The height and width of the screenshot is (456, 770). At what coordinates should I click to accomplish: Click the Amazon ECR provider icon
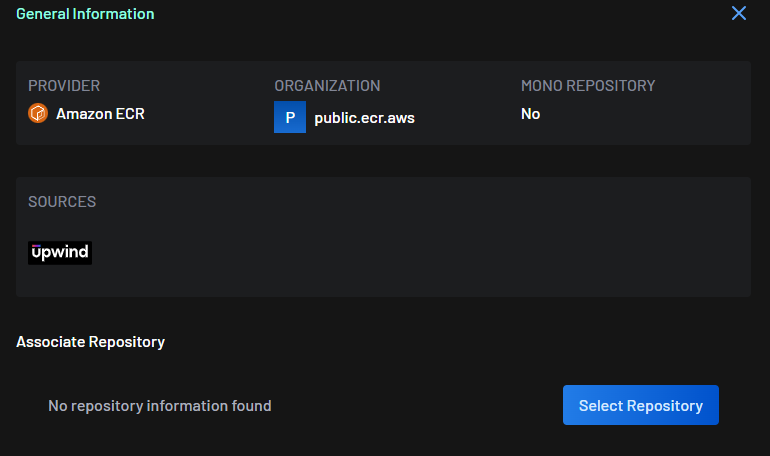[38, 113]
